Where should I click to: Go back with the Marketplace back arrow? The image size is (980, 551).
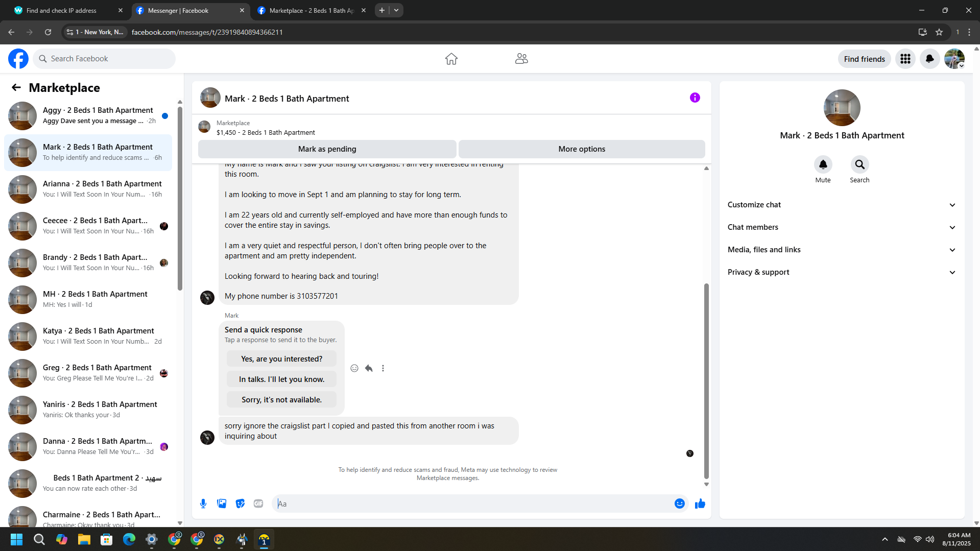tap(16, 88)
